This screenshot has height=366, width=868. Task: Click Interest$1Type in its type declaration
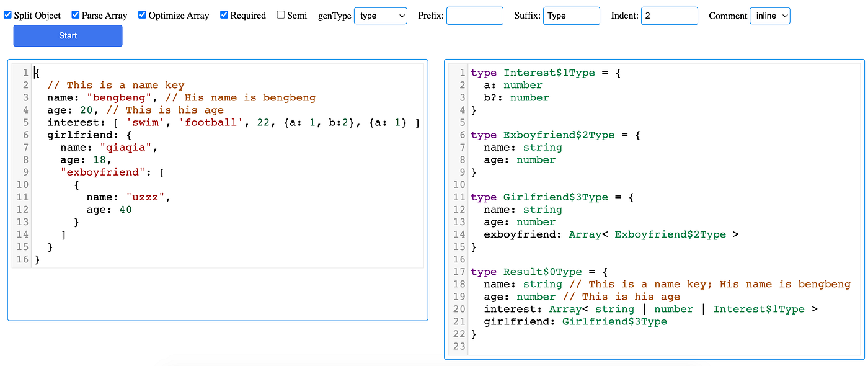pyautogui.click(x=549, y=73)
